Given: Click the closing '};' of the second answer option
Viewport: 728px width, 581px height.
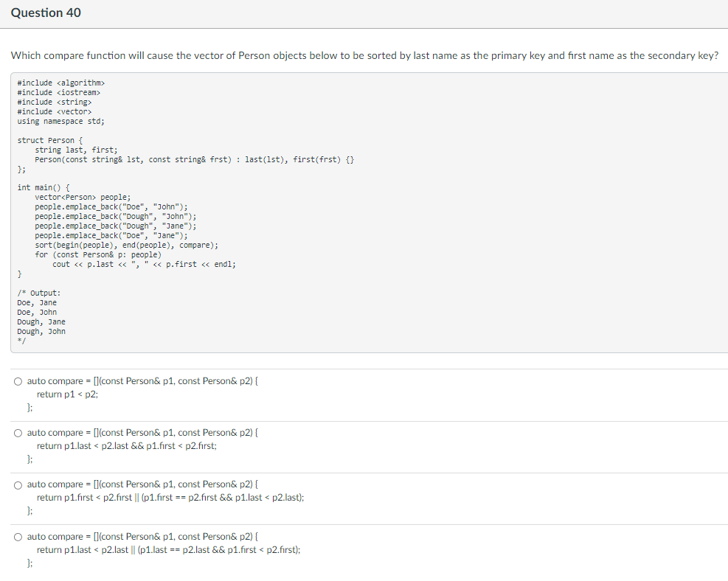Looking at the screenshot, I should (x=30, y=459).
